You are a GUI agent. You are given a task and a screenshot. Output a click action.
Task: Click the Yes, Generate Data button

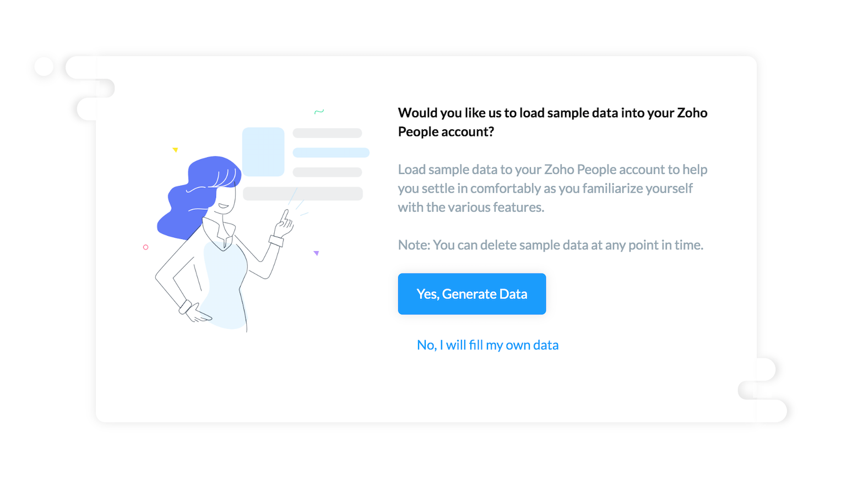472,294
